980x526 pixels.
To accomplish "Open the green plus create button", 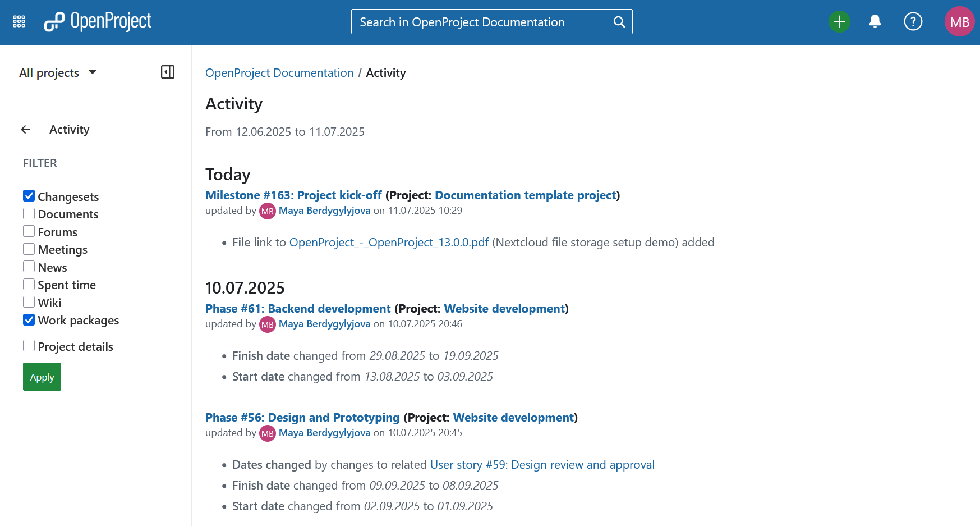I will pos(839,22).
